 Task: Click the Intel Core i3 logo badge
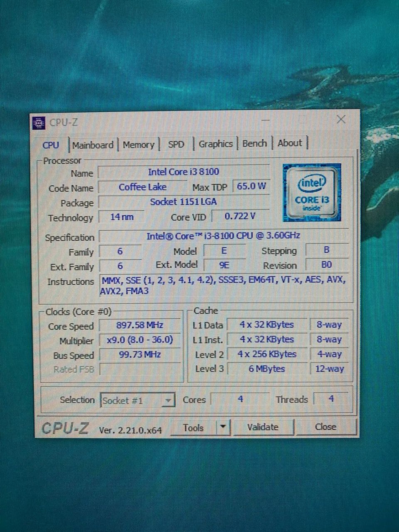pos(312,192)
